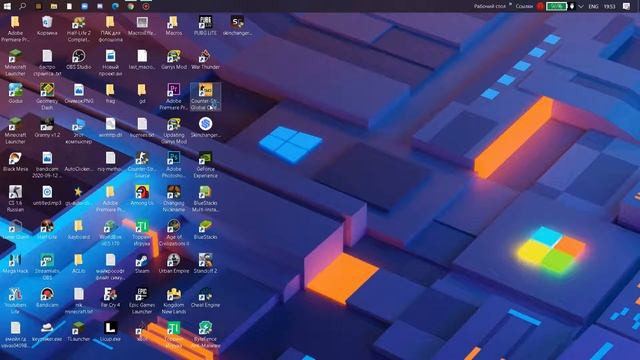Open File Explorer from the taskbar
The width and height of the screenshot is (640, 360).
pyautogui.click(x=54, y=6)
